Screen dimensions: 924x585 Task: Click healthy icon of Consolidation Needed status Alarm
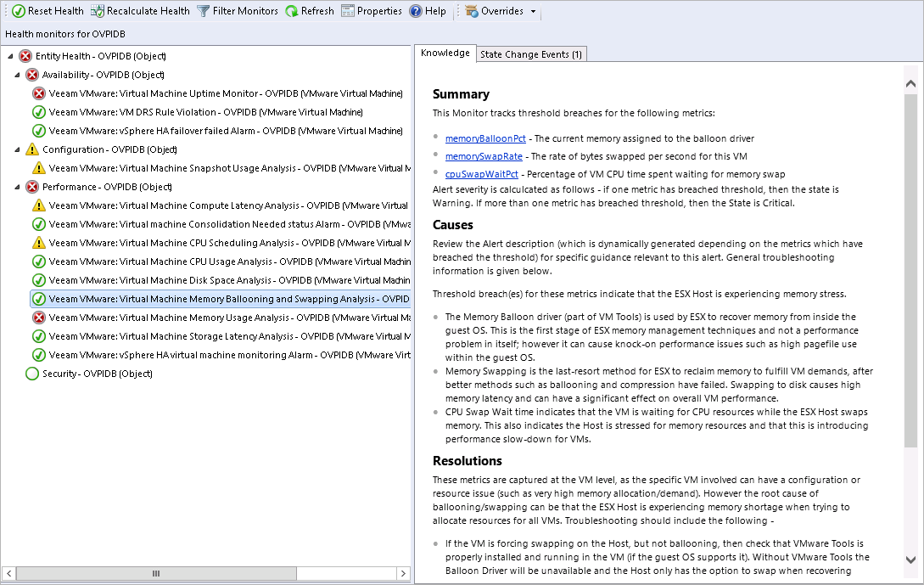[x=39, y=224]
